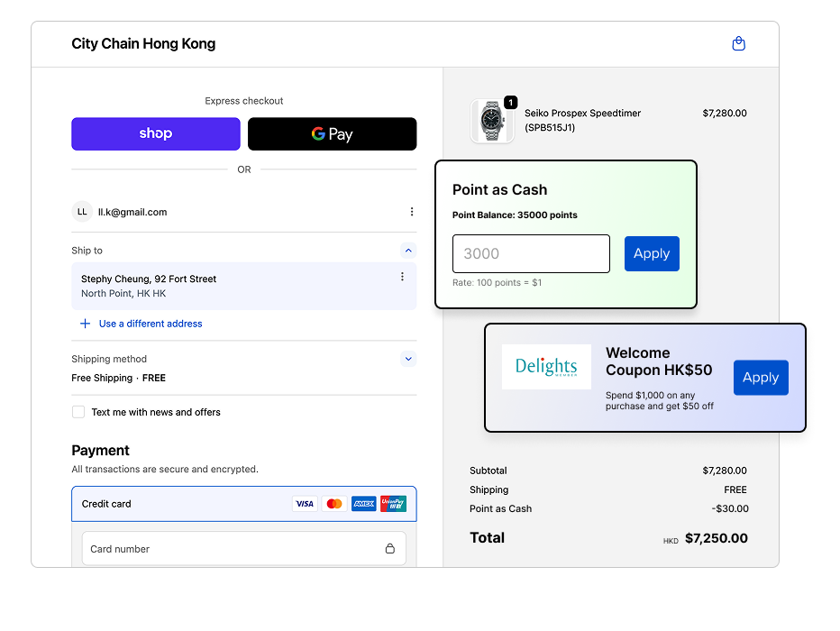
Task: Open the shopping bag cart icon
Action: [738, 43]
